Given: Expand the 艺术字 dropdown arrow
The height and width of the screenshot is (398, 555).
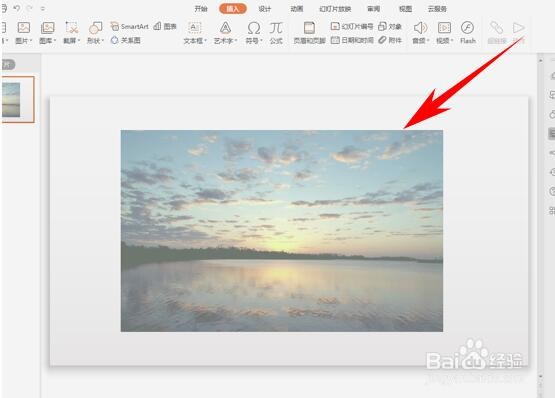Looking at the screenshot, I should click(x=236, y=41).
